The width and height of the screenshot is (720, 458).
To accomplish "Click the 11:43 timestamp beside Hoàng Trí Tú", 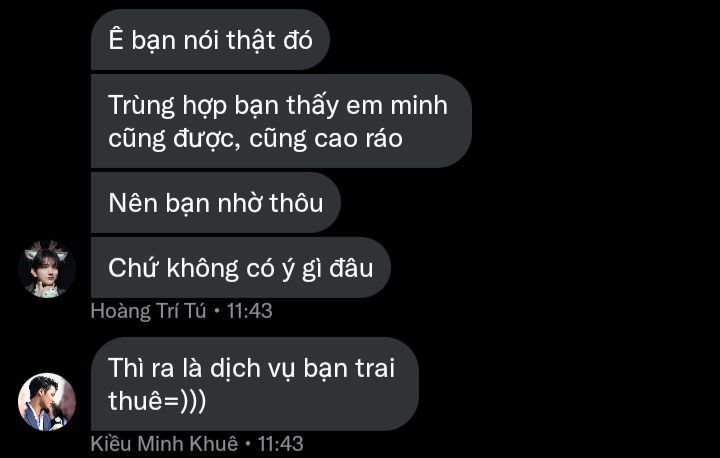I will pos(250,311).
